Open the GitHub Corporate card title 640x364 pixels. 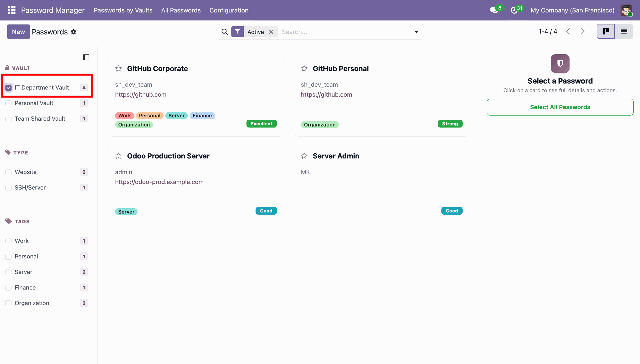point(157,69)
